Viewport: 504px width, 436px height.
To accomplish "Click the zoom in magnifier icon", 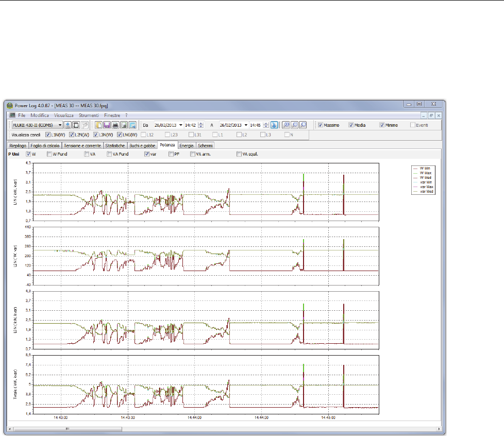I will pyautogui.click(x=286, y=125).
